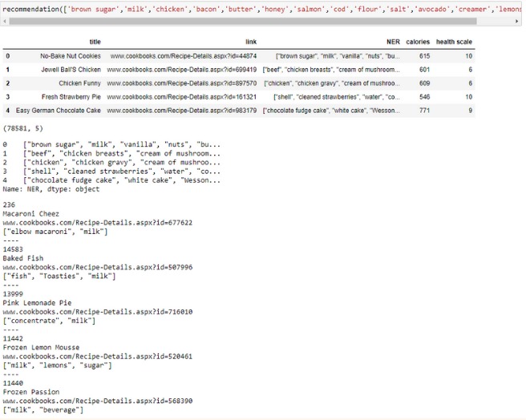This screenshot has height=420, width=526.
Task: Click calories value 615
Action: (424, 56)
